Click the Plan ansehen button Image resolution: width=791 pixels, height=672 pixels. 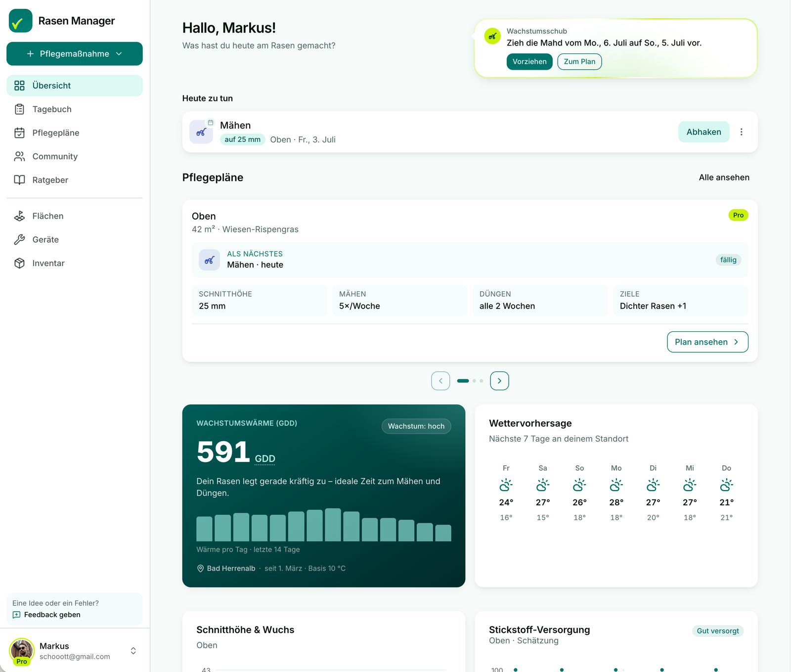[707, 342]
